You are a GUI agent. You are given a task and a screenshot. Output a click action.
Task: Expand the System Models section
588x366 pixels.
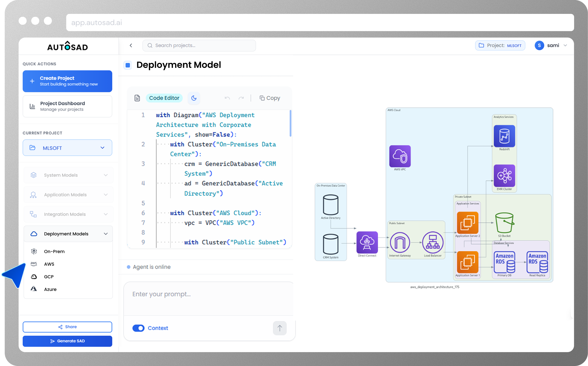(x=68, y=175)
